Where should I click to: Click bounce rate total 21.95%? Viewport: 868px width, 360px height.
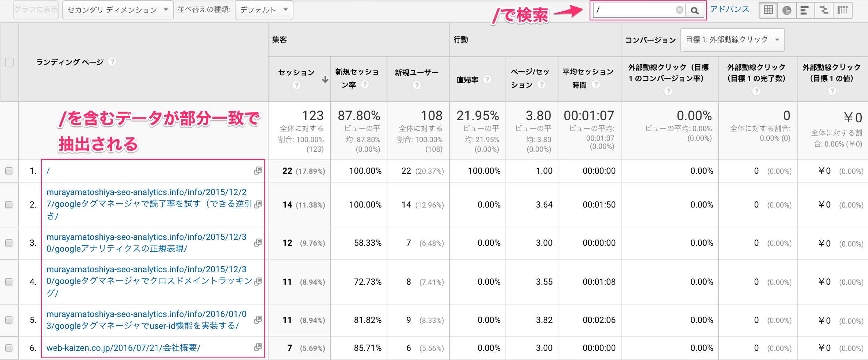pos(478,116)
